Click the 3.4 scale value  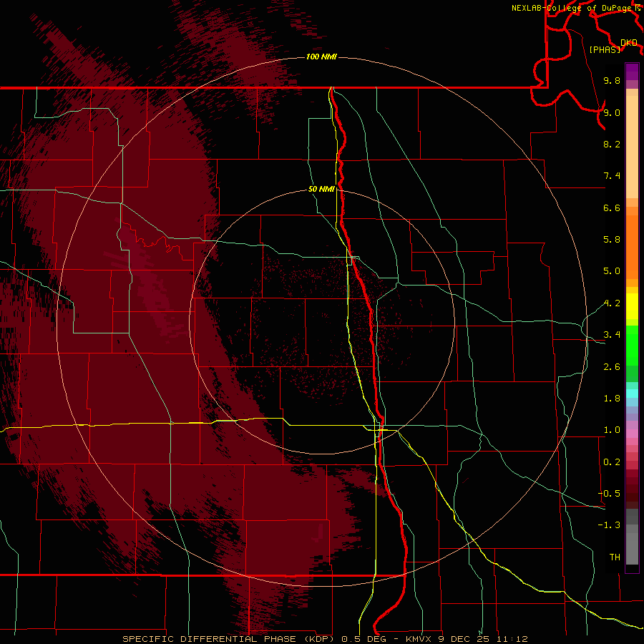612,335
